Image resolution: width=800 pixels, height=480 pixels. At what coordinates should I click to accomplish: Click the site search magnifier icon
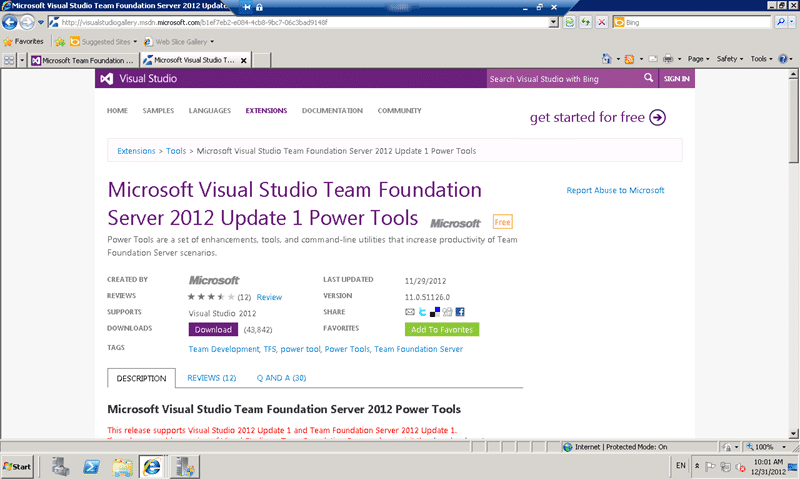pos(648,78)
